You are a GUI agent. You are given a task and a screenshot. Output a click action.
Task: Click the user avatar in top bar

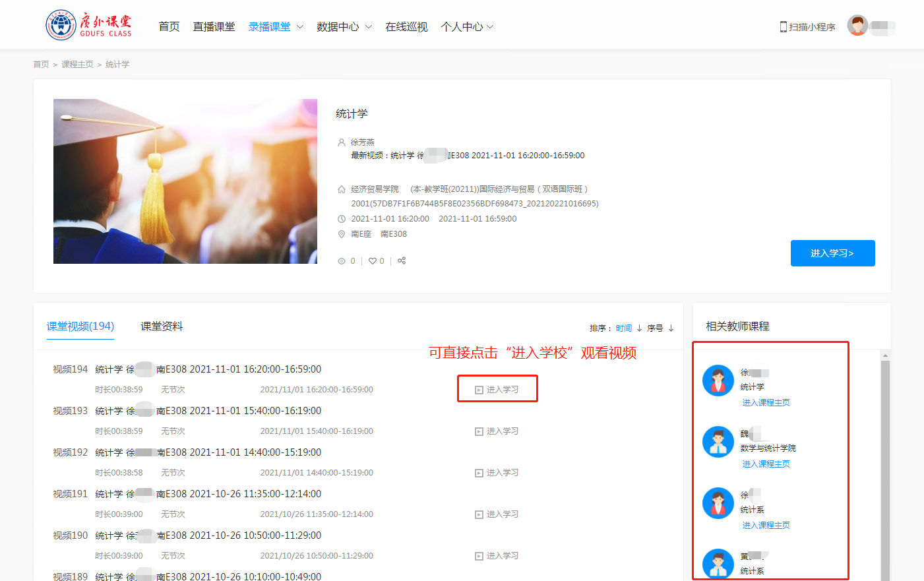[857, 26]
